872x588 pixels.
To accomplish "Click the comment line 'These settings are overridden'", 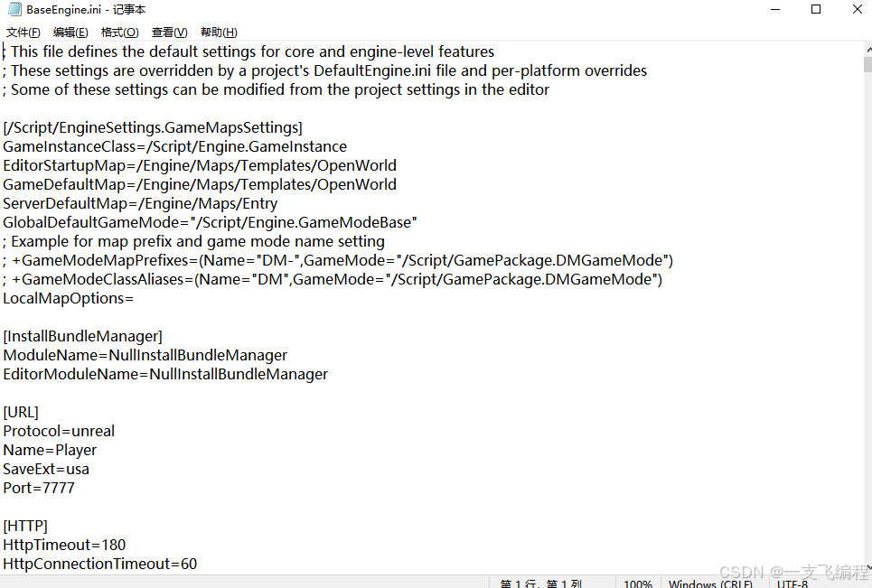I will [x=324, y=70].
